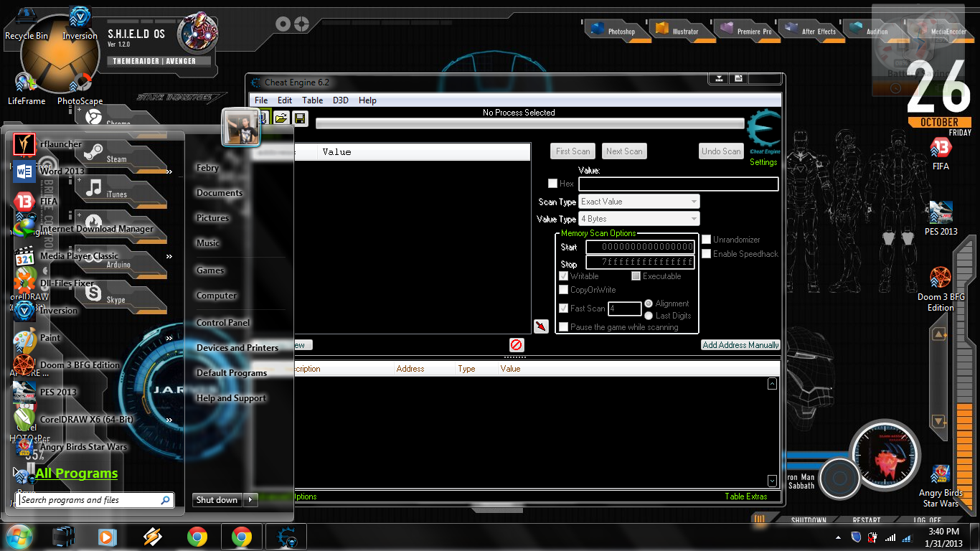This screenshot has width=980, height=551.
Task: Click the scan progress bar
Action: coord(529,123)
